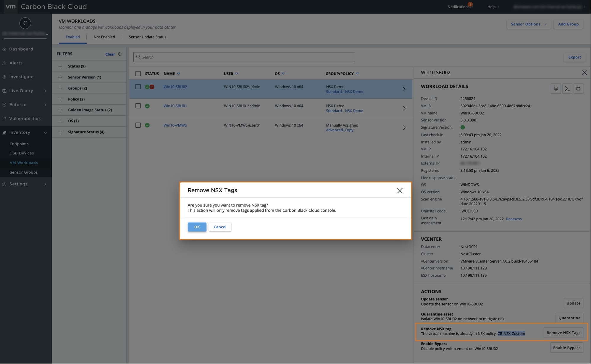The height and width of the screenshot is (364, 591).
Task: Click the search magnifier icon
Action: click(138, 57)
